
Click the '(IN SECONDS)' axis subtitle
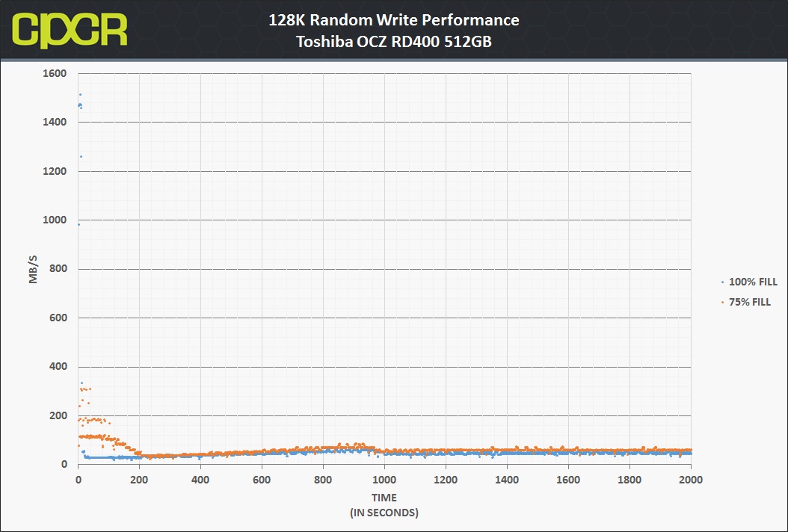384,513
